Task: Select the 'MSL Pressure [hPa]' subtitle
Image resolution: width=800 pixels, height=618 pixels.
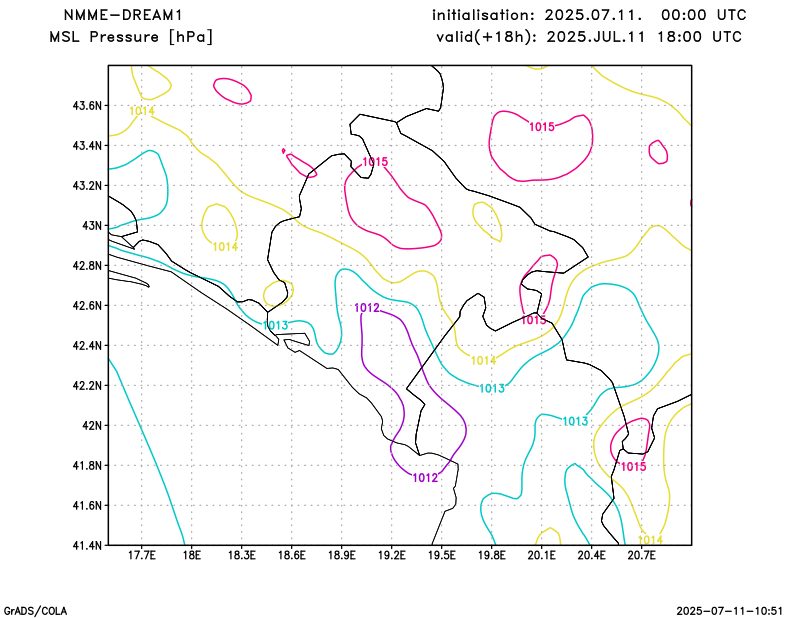Action: click(131, 37)
